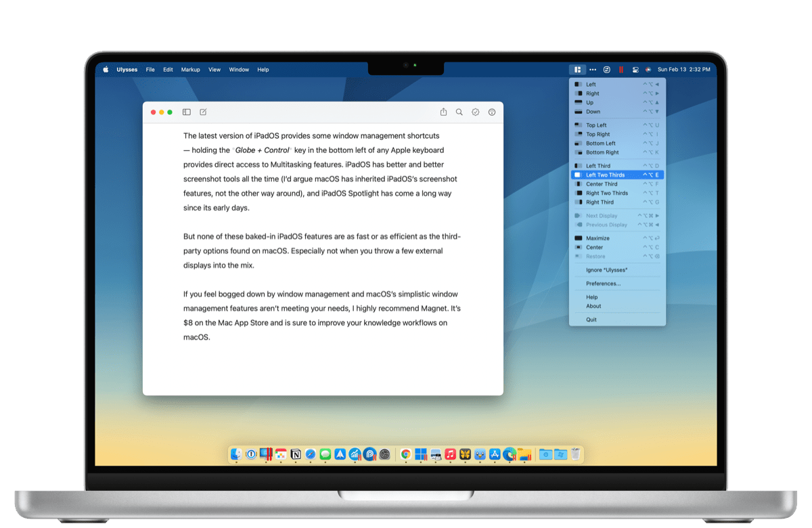Snap window to Top Right

[617, 134]
